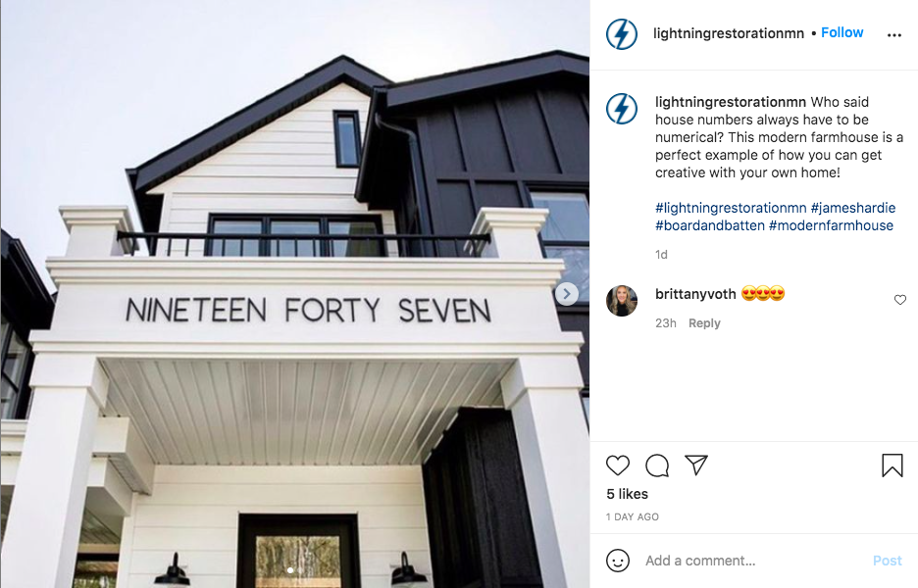
Task: Like the post with the heart icon
Action: [x=617, y=465]
